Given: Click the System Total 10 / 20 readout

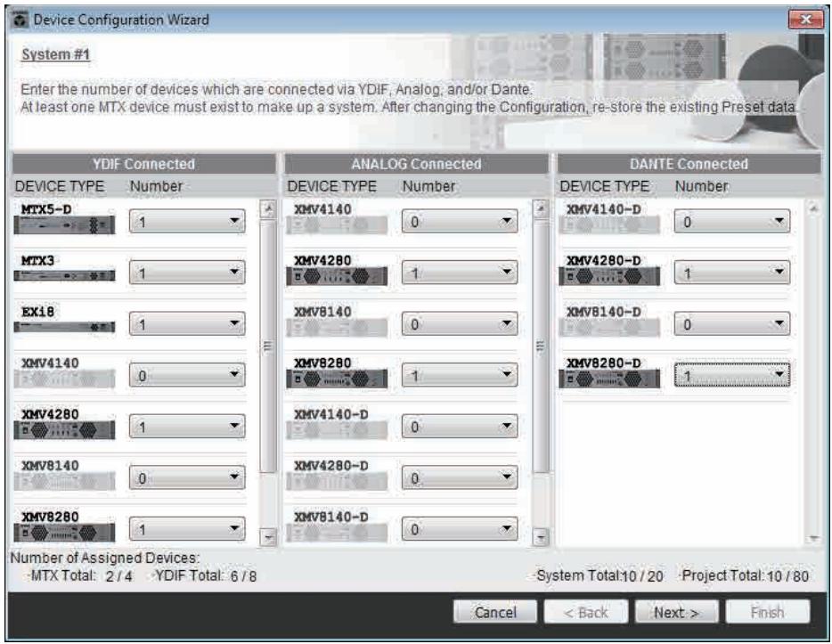Looking at the screenshot, I should pos(600,576).
